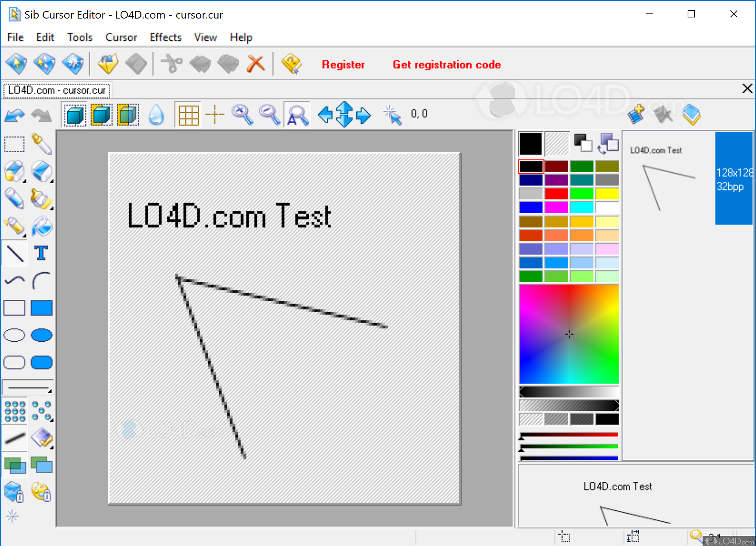This screenshot has height=546, width=756.
Task: Click the red Register link
Action: coord(343,64)
